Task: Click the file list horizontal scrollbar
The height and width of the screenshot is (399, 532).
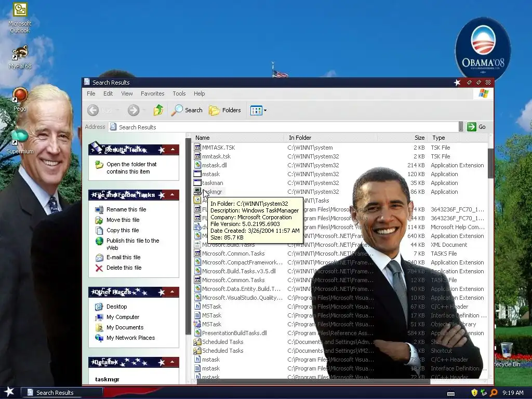Action: tap(313, 381)
